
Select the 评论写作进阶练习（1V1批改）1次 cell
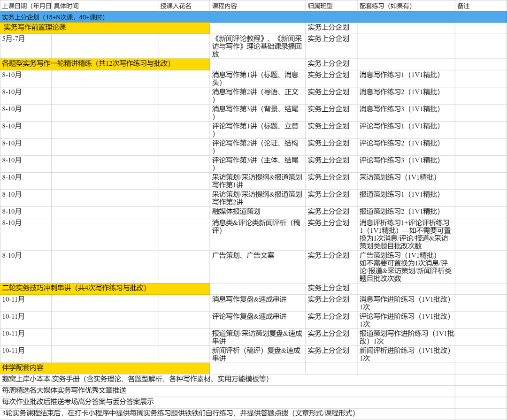(406, 321)
